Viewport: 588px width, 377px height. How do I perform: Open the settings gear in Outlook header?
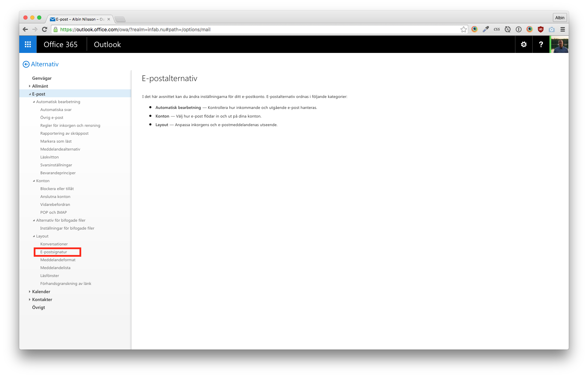(524, 44)
